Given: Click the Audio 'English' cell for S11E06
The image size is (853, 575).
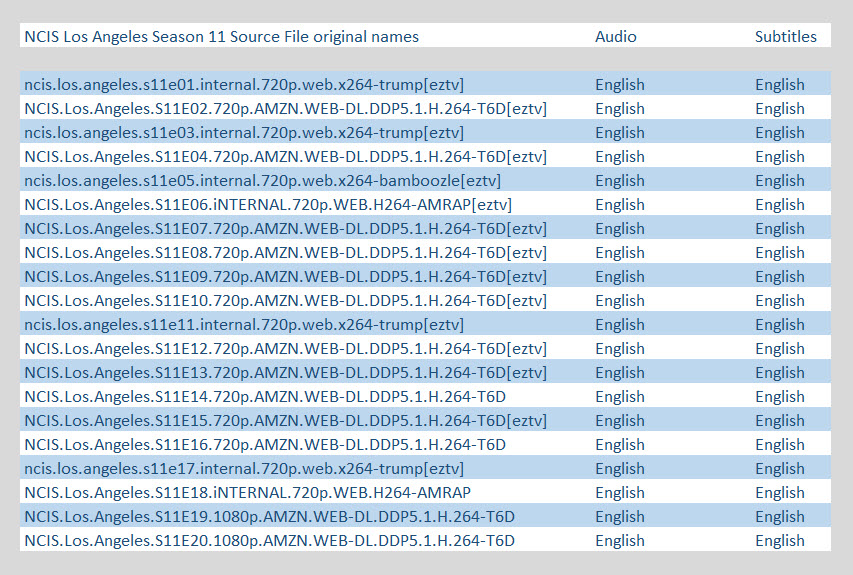Looking at the screenshot, I should click(x=620, y=205).
